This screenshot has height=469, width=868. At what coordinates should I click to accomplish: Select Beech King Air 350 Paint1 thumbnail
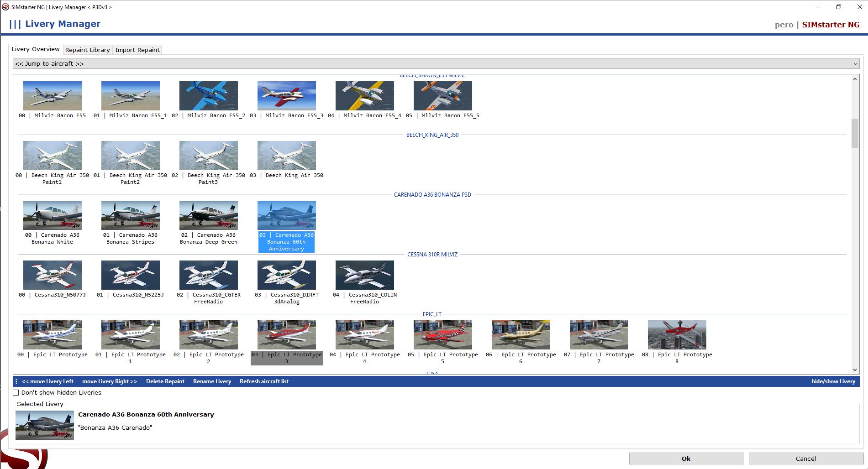53,156
